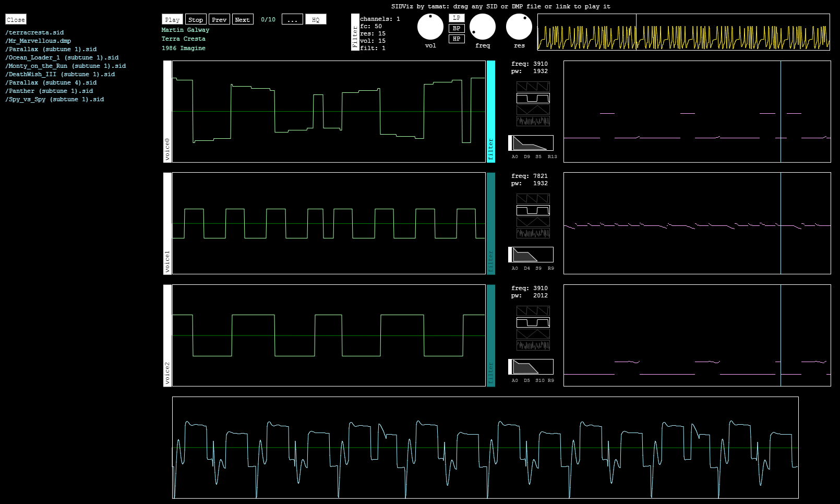Click the blue master output waveform
Screen dimensions: 840x504
click(485, 448)
